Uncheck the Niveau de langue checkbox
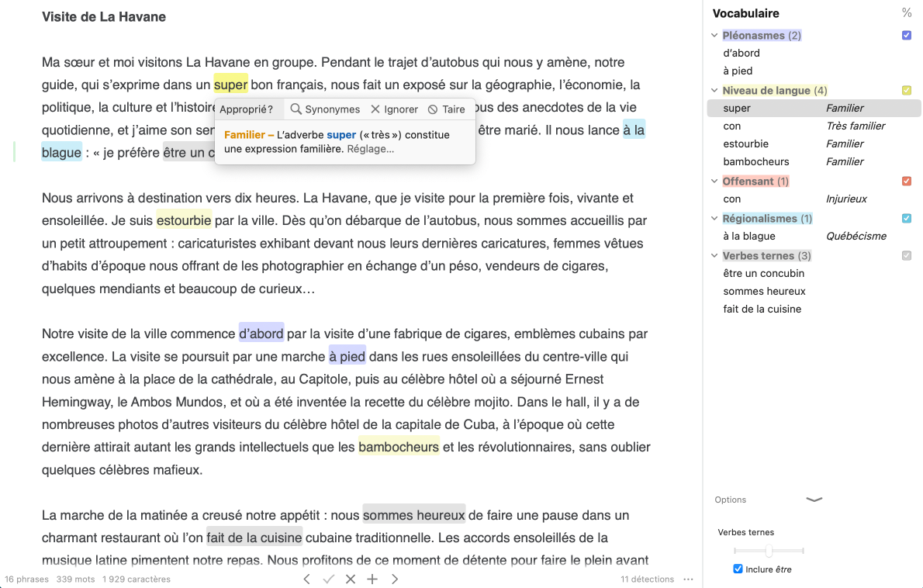Screen dimensions: 923x588 click(x=907, y=90)
